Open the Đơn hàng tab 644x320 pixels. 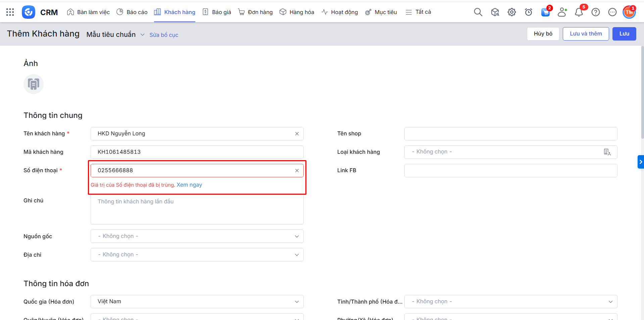(255, 12)
